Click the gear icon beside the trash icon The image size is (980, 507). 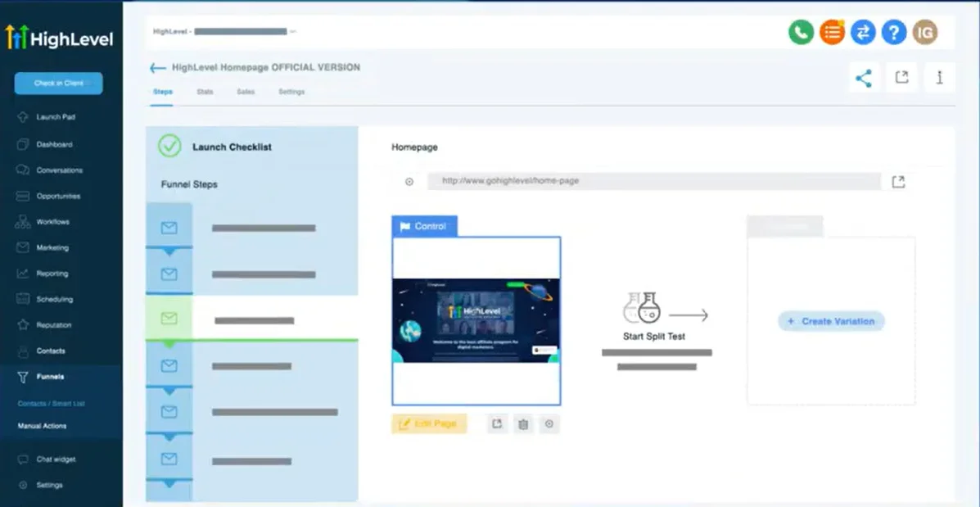point(549,423)
